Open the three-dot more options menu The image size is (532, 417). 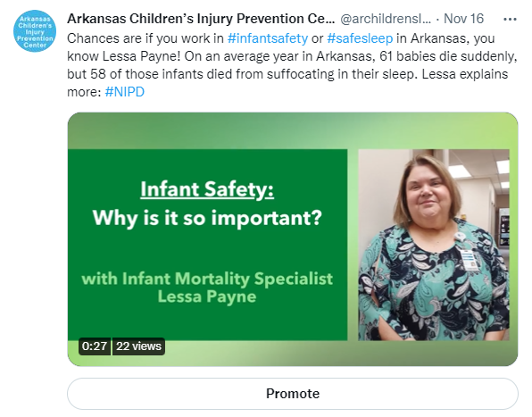click(510, 20)
